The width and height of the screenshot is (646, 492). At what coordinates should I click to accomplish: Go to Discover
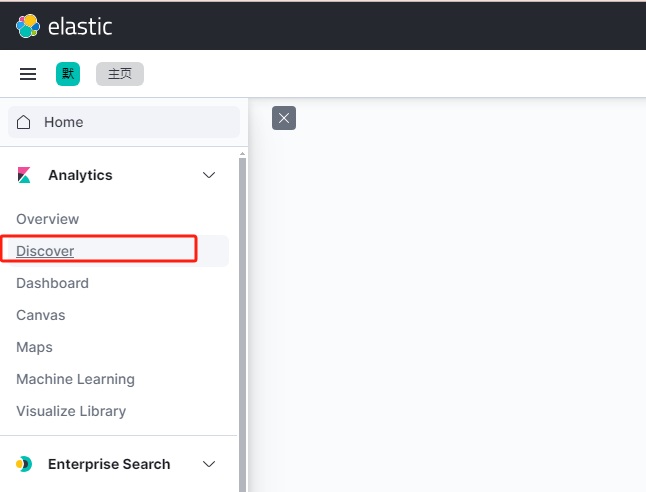click(x=45, y=251)
